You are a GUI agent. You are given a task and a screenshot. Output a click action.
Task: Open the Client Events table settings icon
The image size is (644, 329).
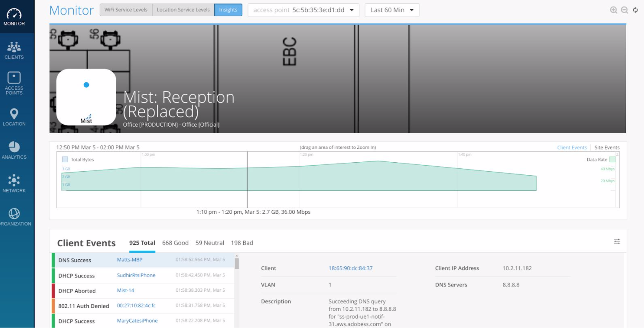click(x=616, y=241)
